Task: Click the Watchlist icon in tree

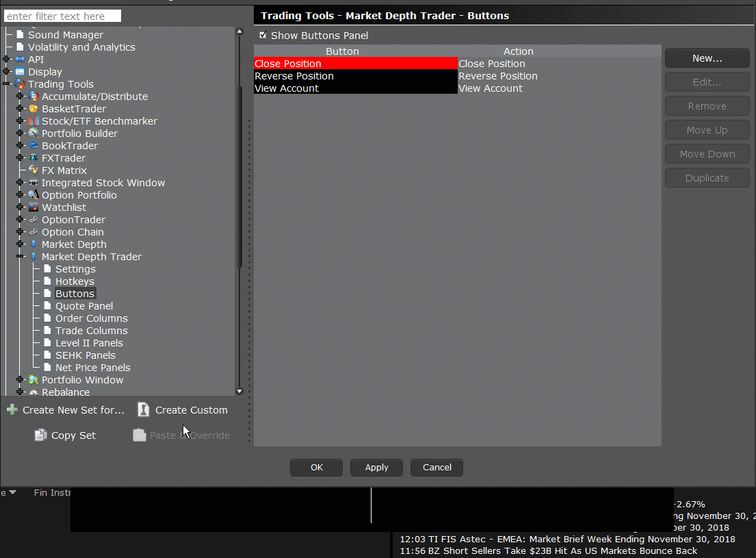Action: (x=34, y=207)
